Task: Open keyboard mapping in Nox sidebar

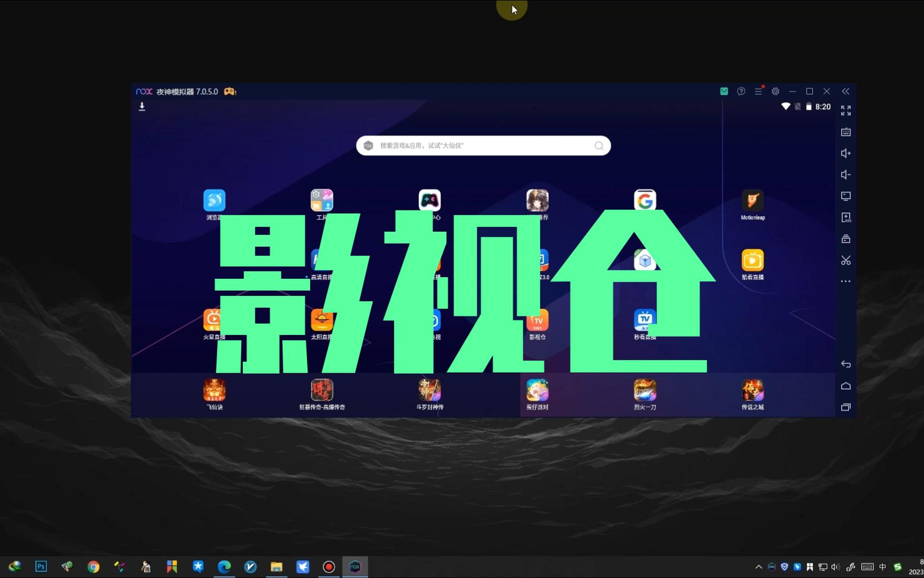Action: 845,132
